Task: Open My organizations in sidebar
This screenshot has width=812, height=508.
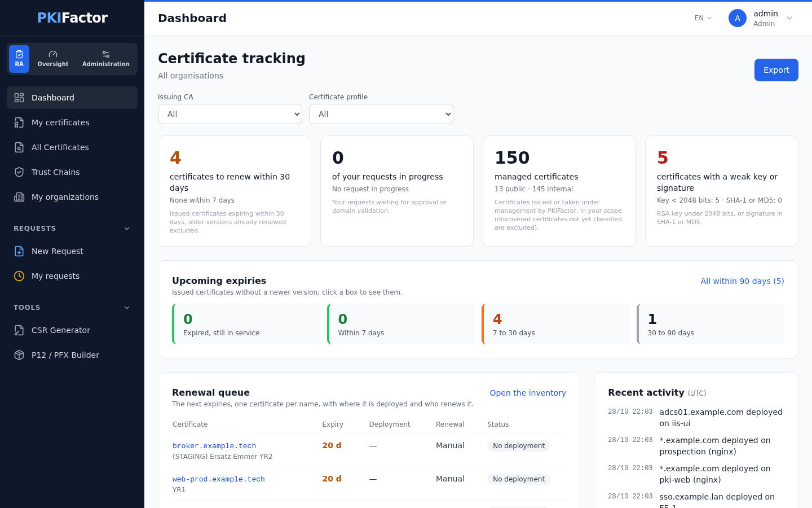Action: pyautogui.click(x=72, y=197)
